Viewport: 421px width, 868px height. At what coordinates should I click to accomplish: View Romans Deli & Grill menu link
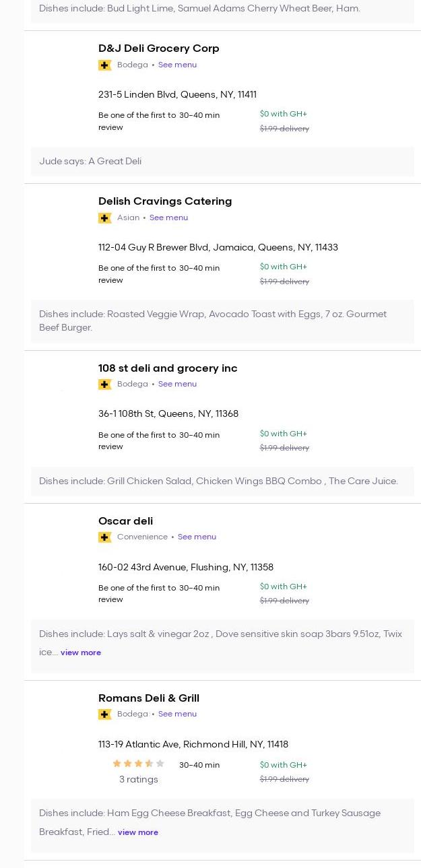click(x=177, y=714)
